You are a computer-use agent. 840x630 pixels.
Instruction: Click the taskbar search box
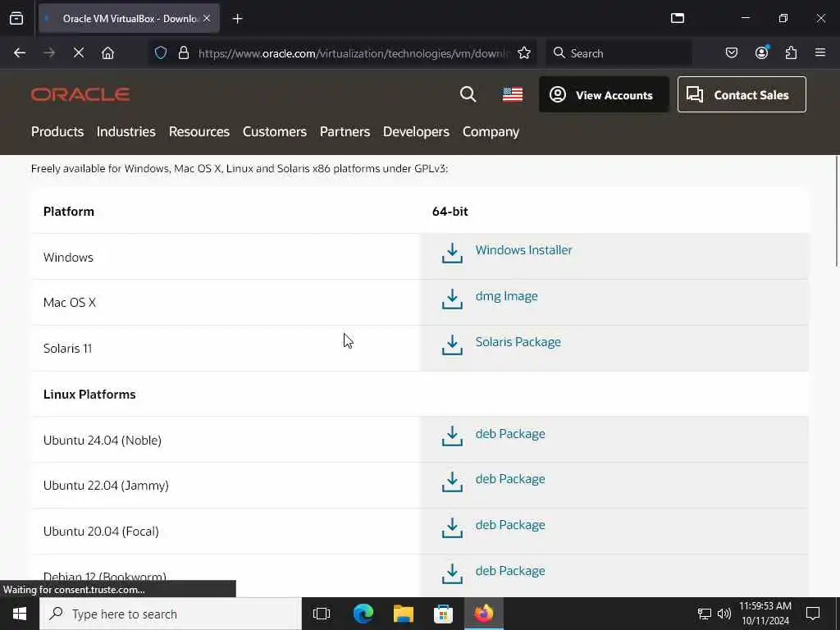click(x=171, y=614)
